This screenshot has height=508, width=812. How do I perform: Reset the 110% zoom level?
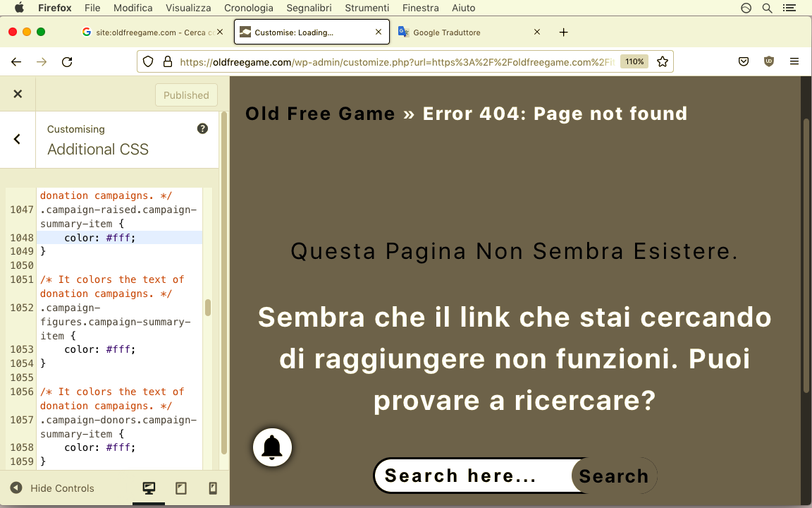coord(634,61)
